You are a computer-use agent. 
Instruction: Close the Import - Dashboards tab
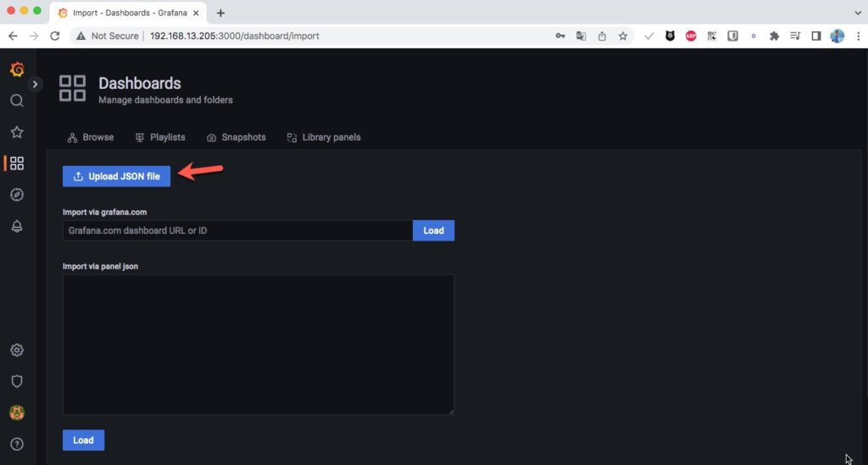196,13
